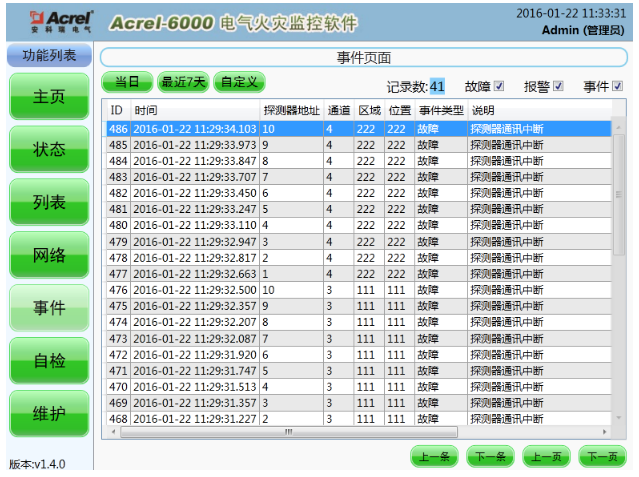Toggle the 事件 event checkbox
The image size is (639, 477).
coord(617,86)
